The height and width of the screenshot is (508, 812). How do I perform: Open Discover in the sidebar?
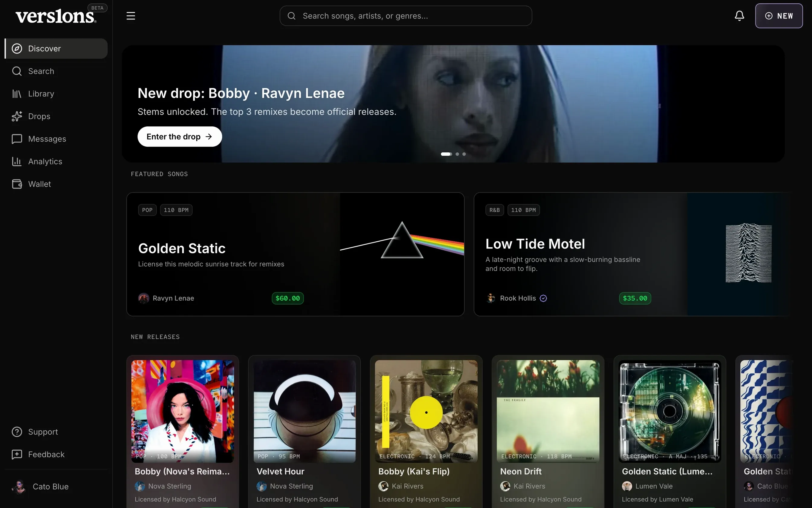(x=56, y=48)
